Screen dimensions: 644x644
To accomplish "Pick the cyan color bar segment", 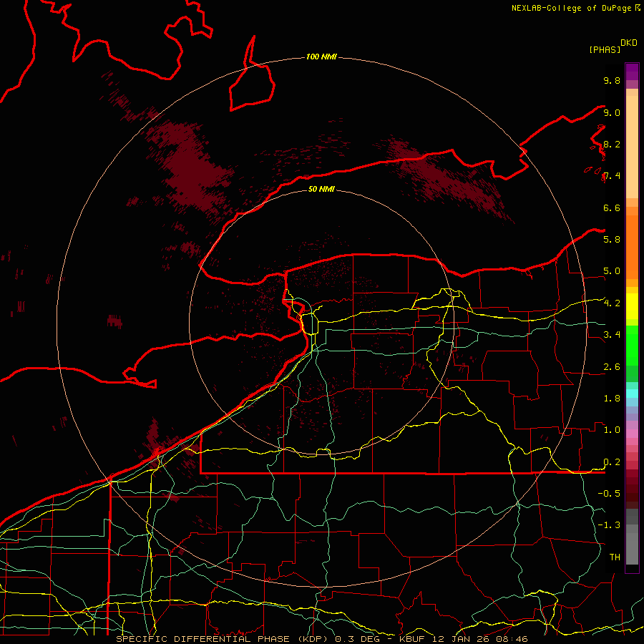I will pos(632,393).
